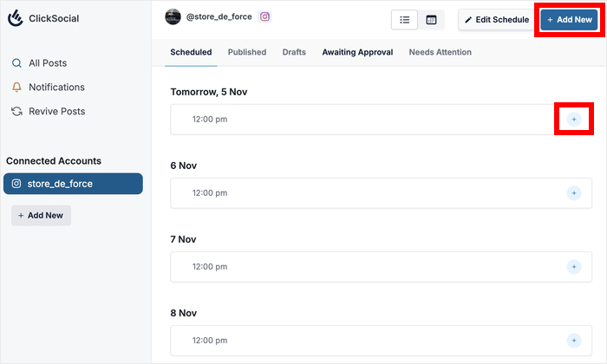Switch to calendar view
This screenshot has width=607, height=364.
point(431,19)
